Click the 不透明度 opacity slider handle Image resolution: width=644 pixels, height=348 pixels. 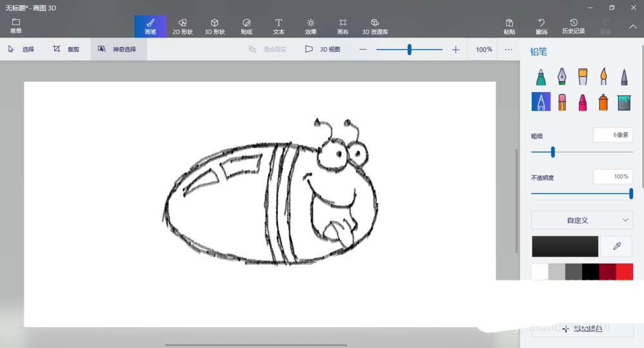(x=631, y=193)
